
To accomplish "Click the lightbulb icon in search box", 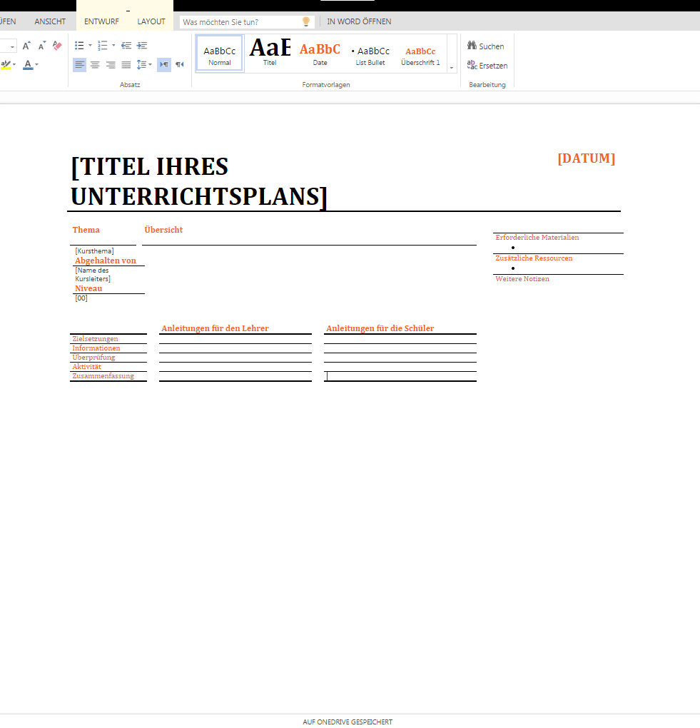I will coord(306,21).
